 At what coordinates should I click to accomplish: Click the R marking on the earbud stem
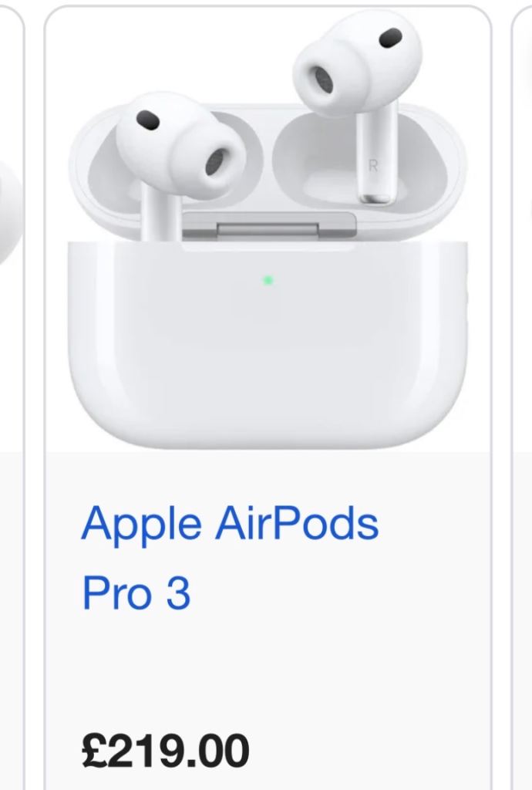tap(373, 166)
